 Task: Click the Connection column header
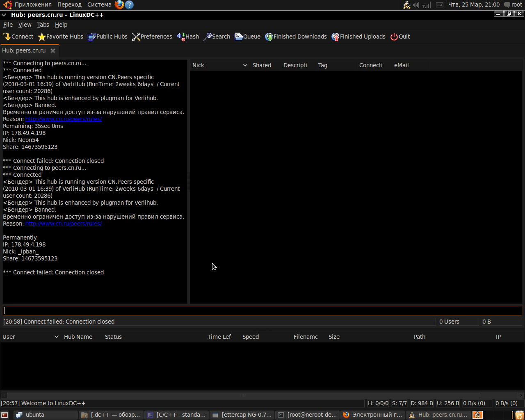coord(374,65)
